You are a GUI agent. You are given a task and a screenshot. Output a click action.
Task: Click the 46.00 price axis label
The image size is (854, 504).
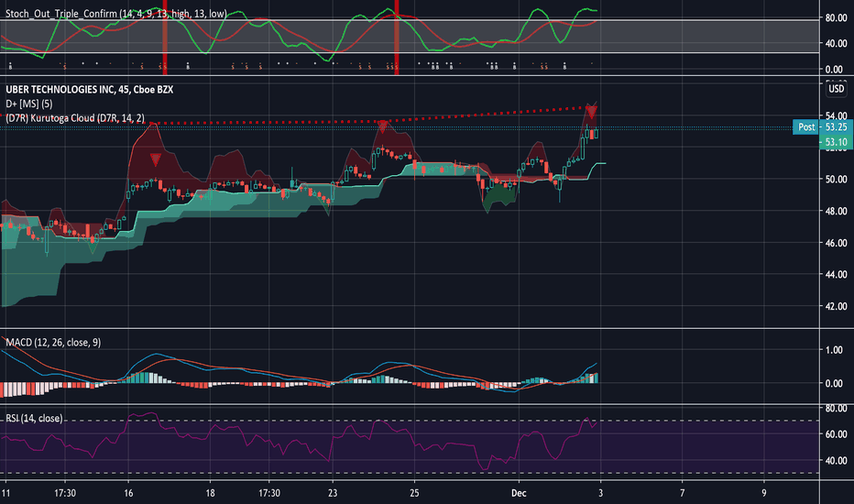click(836, 243)
